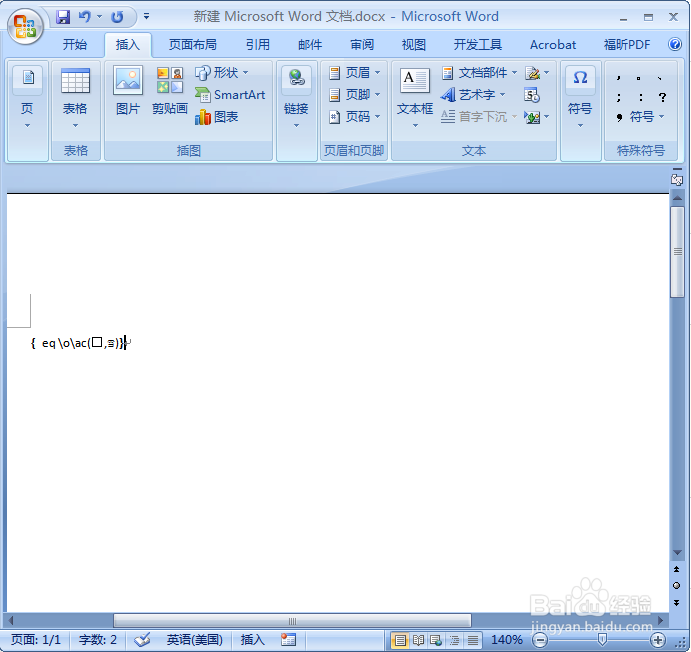The height and width of the screenshot is (652, 691).
Task: Insert comma special symbol
Action: [619, 78]
